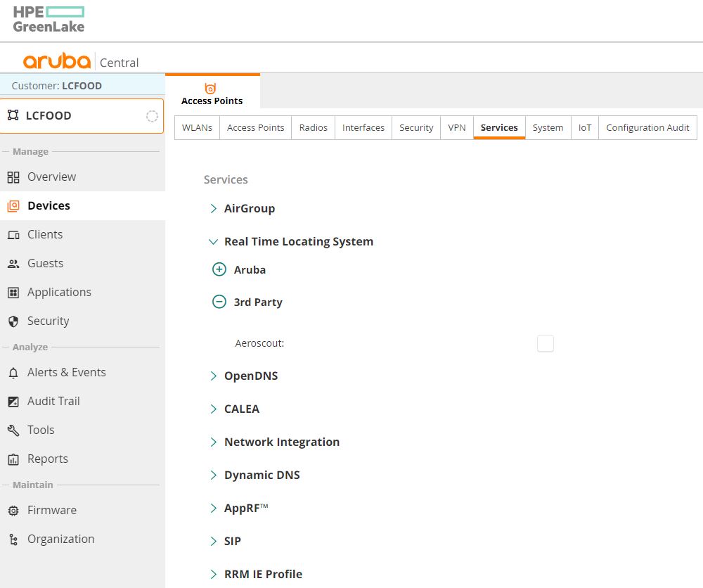
Task: Collapse Real Time Locating System section
Action: pyautogui.click(x=213, y=242)
